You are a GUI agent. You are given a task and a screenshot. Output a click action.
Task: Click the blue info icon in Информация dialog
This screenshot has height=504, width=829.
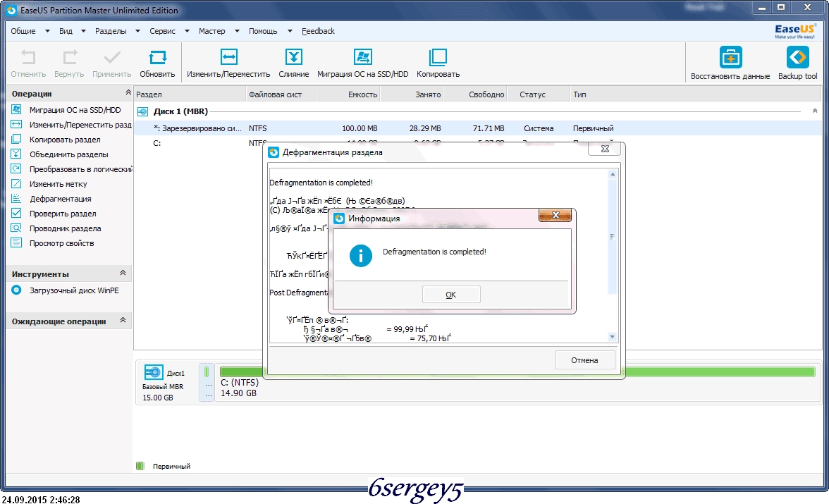point(361,256)
